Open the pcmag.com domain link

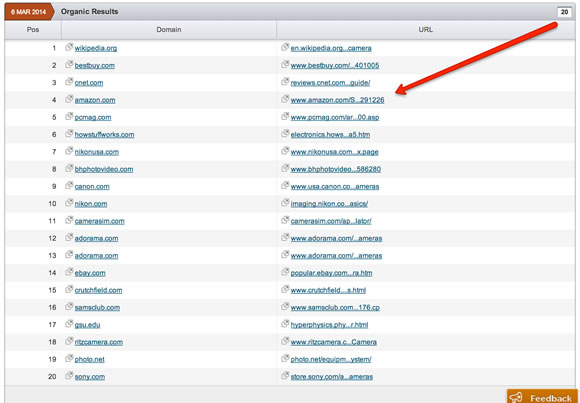click(93, 118)
